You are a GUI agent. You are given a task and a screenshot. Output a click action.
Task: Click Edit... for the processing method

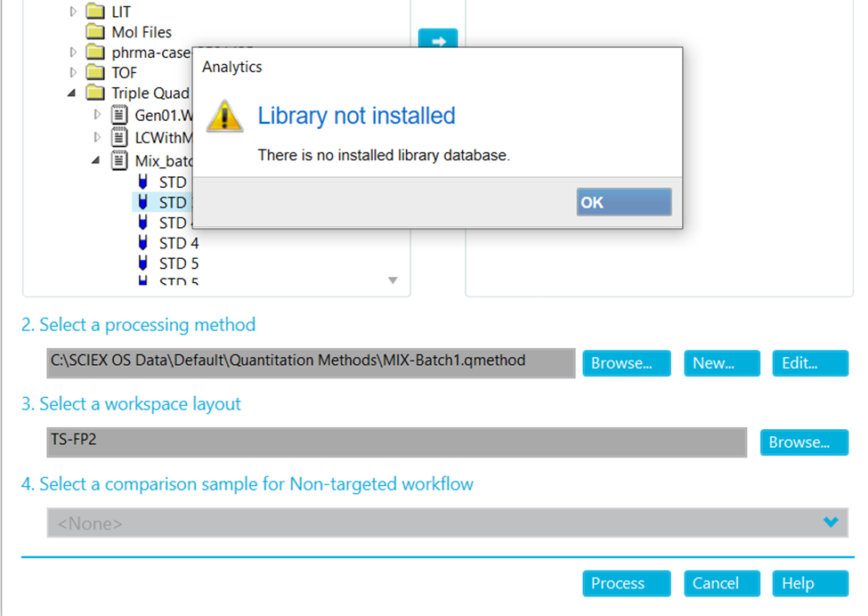809,363
